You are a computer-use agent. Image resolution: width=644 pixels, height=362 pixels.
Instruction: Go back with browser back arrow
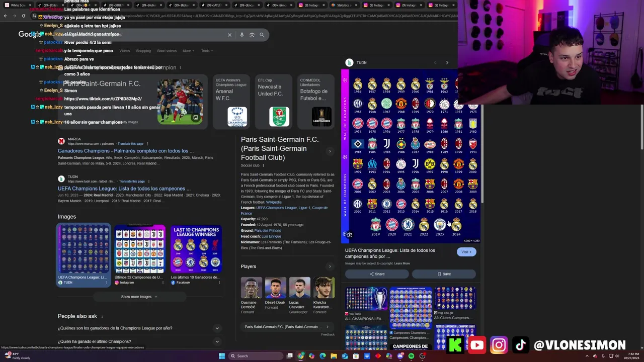click(x=6, y=16)
